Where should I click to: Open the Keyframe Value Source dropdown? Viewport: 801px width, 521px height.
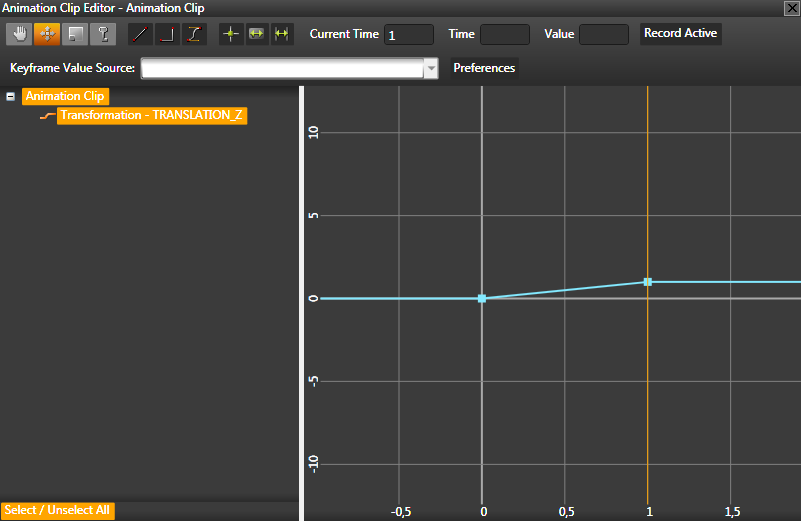(x=431, y=68)
